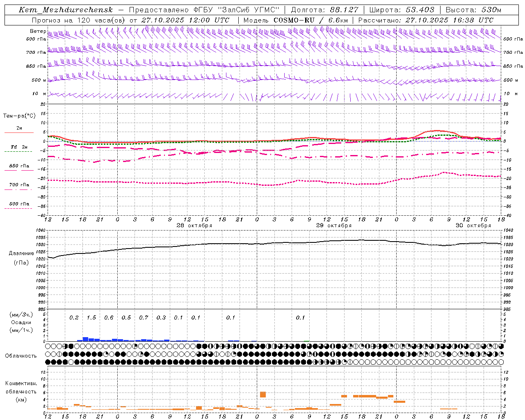Select the 'Широта: 53.403' header value
The image size is (525, 420).
pyautogui.click(x=402, y=10)
